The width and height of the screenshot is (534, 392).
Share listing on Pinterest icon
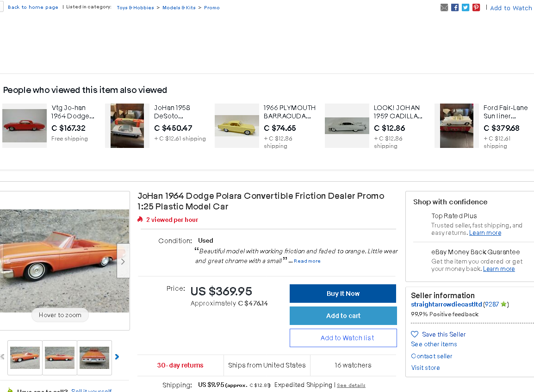tap(476, 7)
